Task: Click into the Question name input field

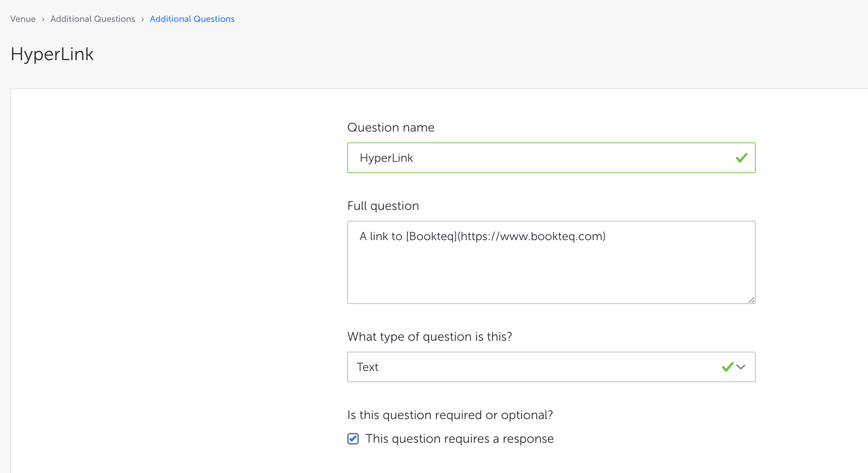Action: tap(540, 158)
